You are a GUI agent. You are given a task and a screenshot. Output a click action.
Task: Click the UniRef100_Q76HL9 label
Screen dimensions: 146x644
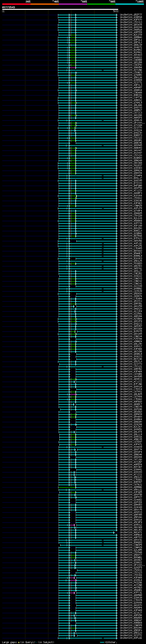click(131, 103)
